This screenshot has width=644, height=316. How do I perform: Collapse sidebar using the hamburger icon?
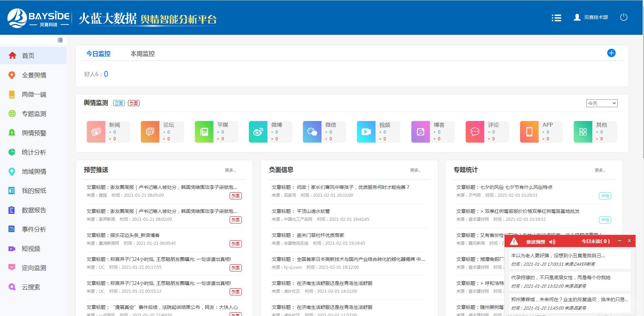[60, 40]
